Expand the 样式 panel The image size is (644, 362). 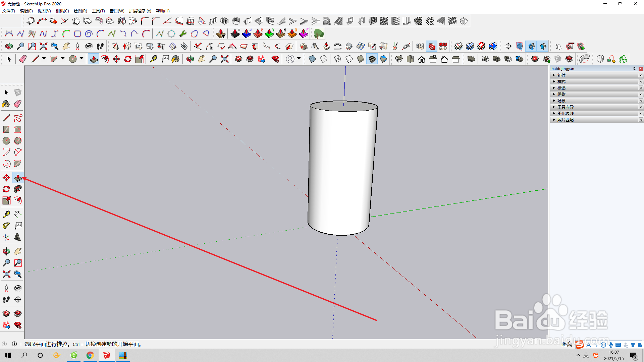tap(554, 82)
